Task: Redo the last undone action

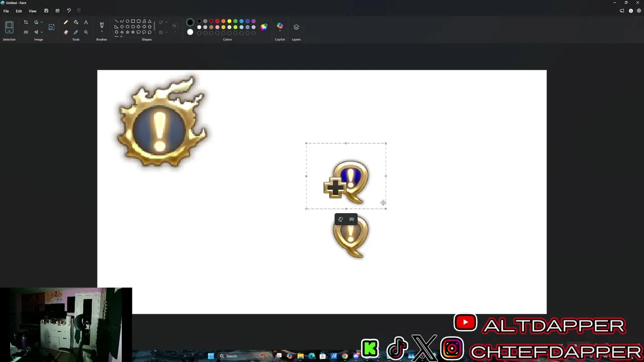Action: [x=78, y=11]
